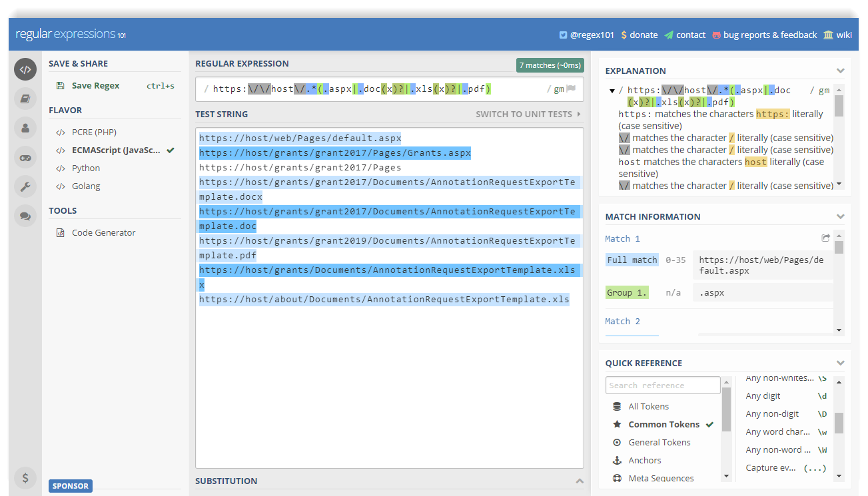The width and height of the screenshot is (868, 496).
Task: Choose Anchors category in quick reference
Action: point(644,460)
